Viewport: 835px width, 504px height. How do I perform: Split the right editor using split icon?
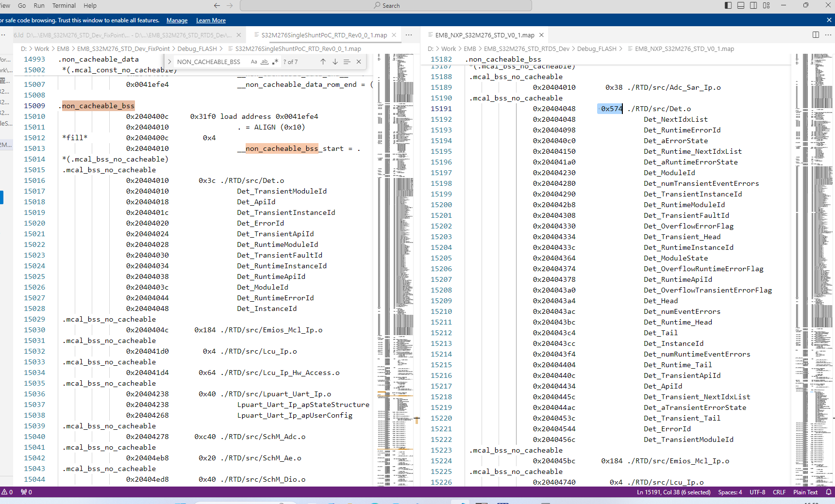(815, 35)
